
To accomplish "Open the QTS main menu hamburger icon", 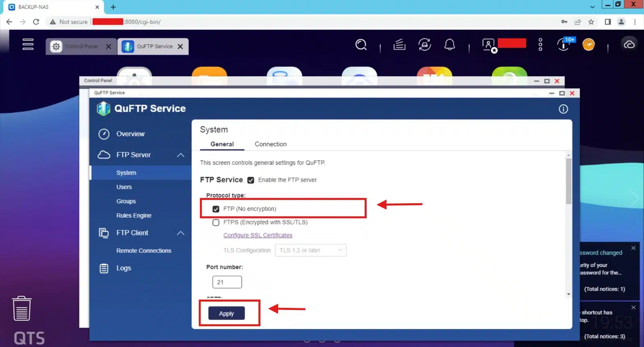I will (28, 44).
